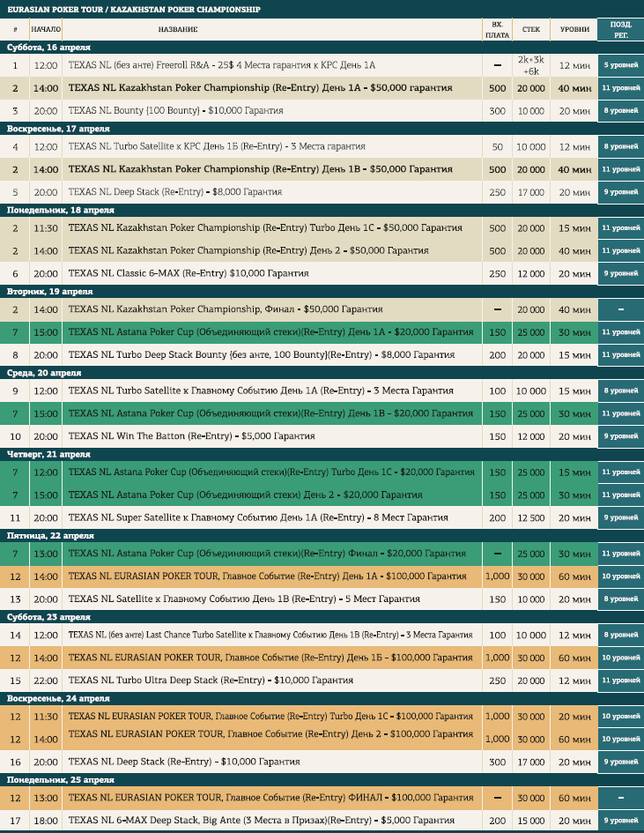Viewport: 644px width, 833px height.
Task: Select the Astana Poker Cup Финал event
Action: click(x=264, y=553)
